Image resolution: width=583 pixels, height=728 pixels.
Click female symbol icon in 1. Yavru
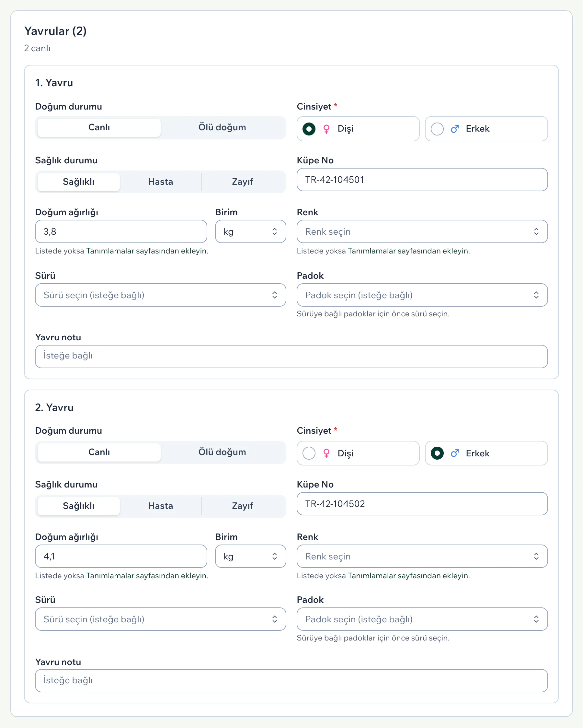(x=326, y=129)
